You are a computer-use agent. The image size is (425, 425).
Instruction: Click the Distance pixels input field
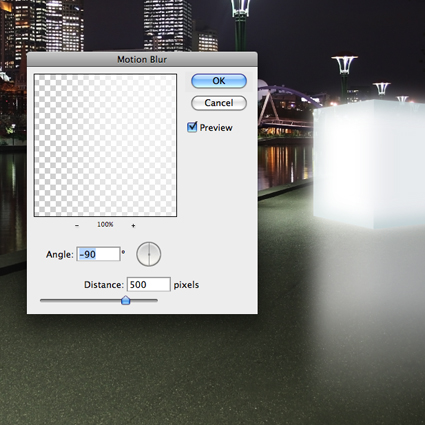[x=149, y=285]
